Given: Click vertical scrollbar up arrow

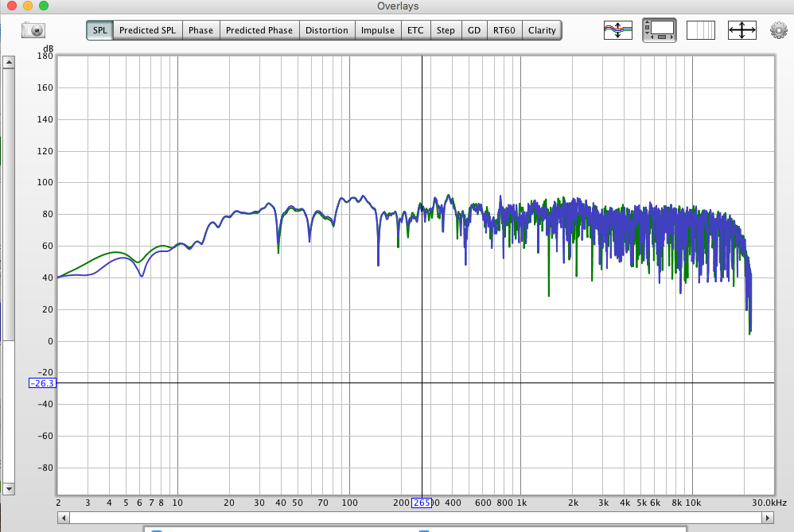Looking at the screenshot, I should 8,62.
